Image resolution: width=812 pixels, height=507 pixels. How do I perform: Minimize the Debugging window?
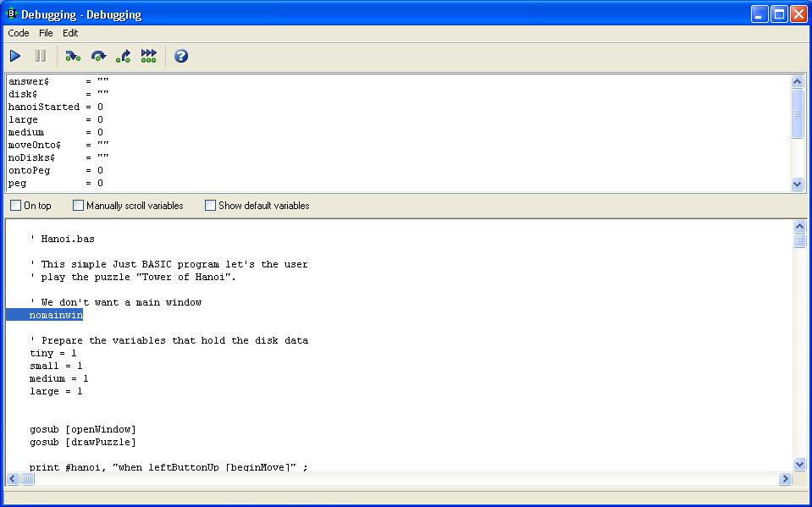click(760, 14)
